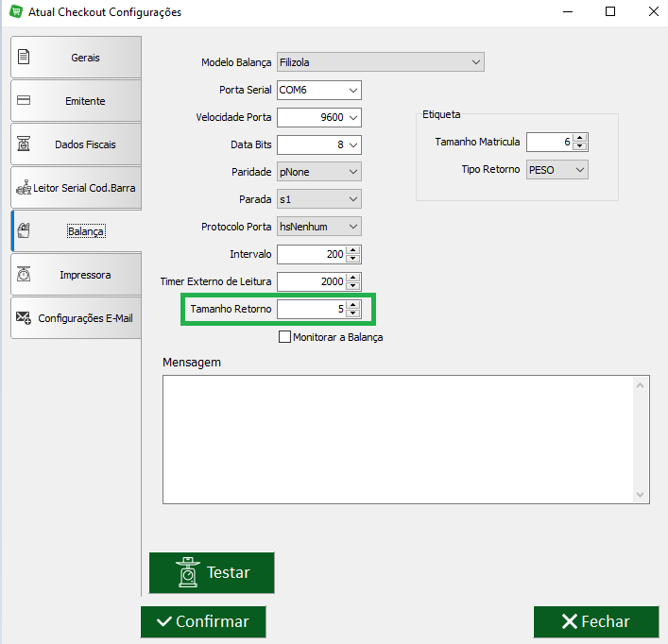Click the envelope icon on Configurações E-Mail tab
Image resolution: width=668 pixels, height=644 pixels.
click(x=24, y=318)
